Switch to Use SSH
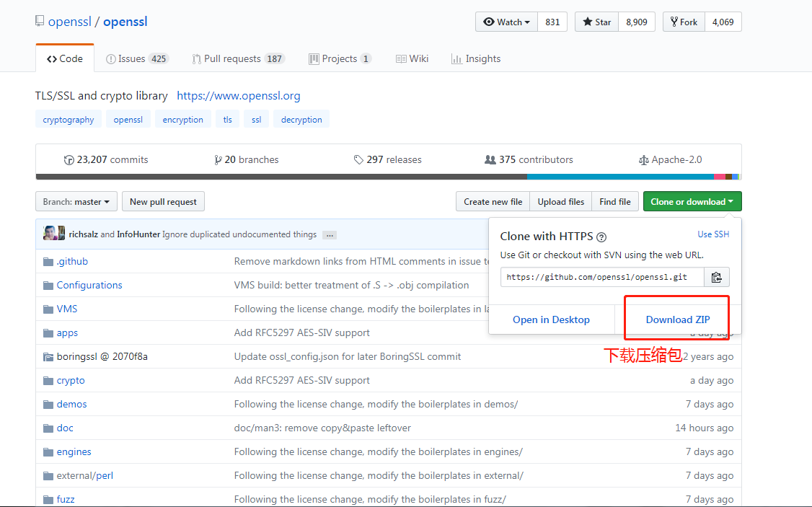The height and width of the screenshot is (507, 812). 714,234
